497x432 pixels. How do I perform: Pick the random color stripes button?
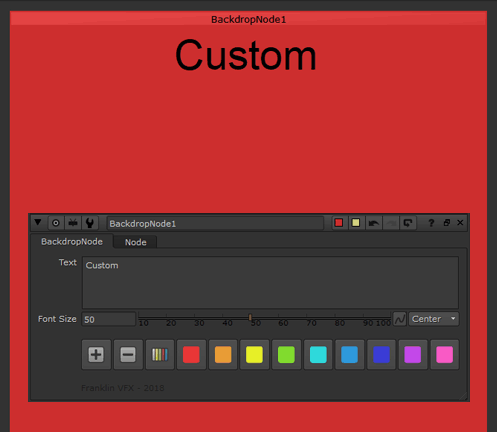coord(160,355)
